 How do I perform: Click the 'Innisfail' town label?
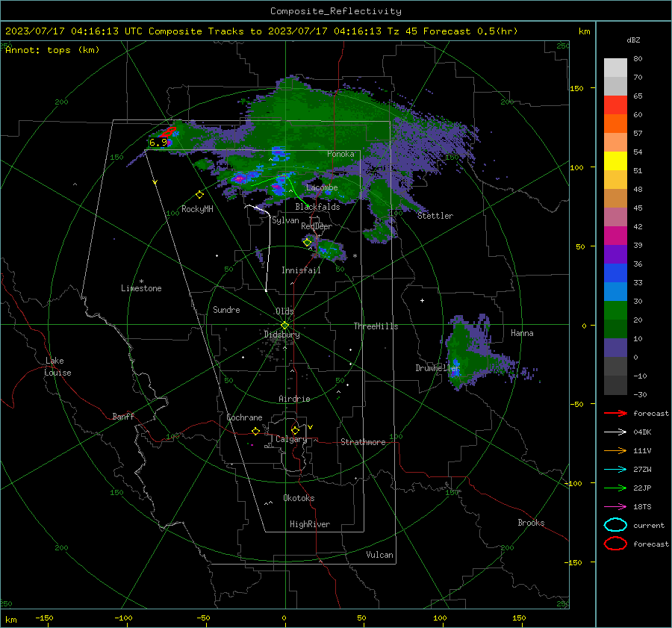click(301, 270)
